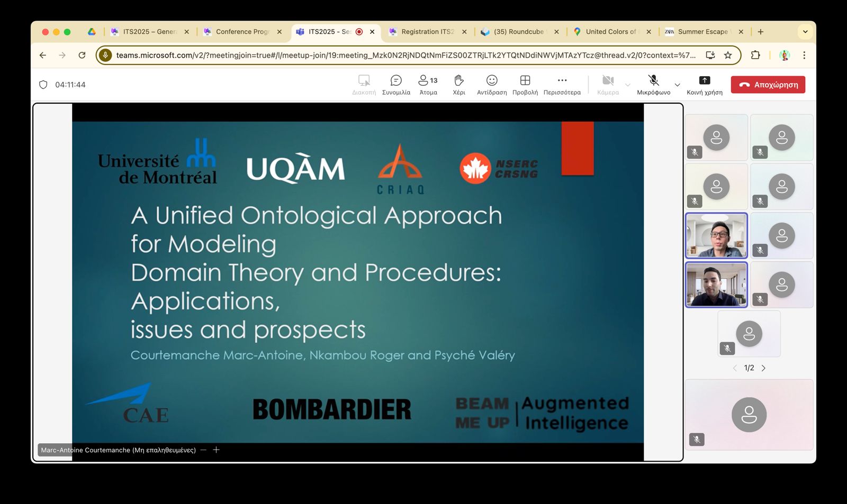Unmute with the Μικρόφωνο button
The width and height of the screenshot is (847, 504).
[654, 85]
